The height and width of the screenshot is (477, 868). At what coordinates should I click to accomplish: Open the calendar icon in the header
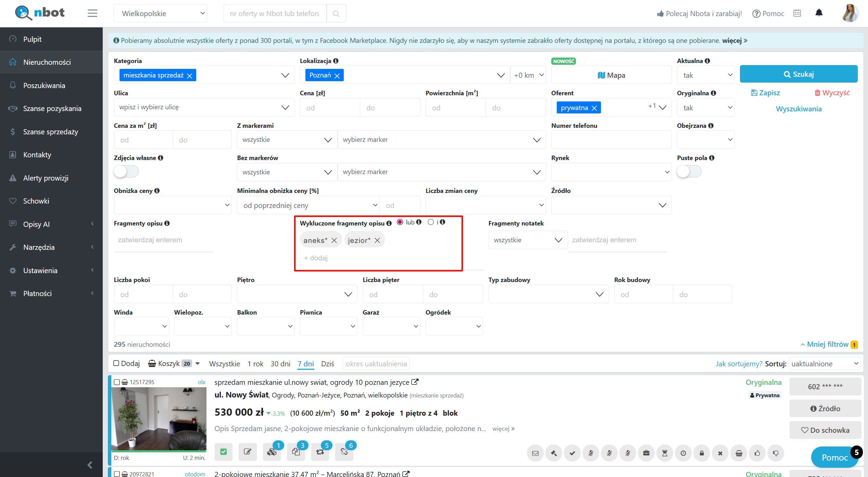click(x=797, y=13)
